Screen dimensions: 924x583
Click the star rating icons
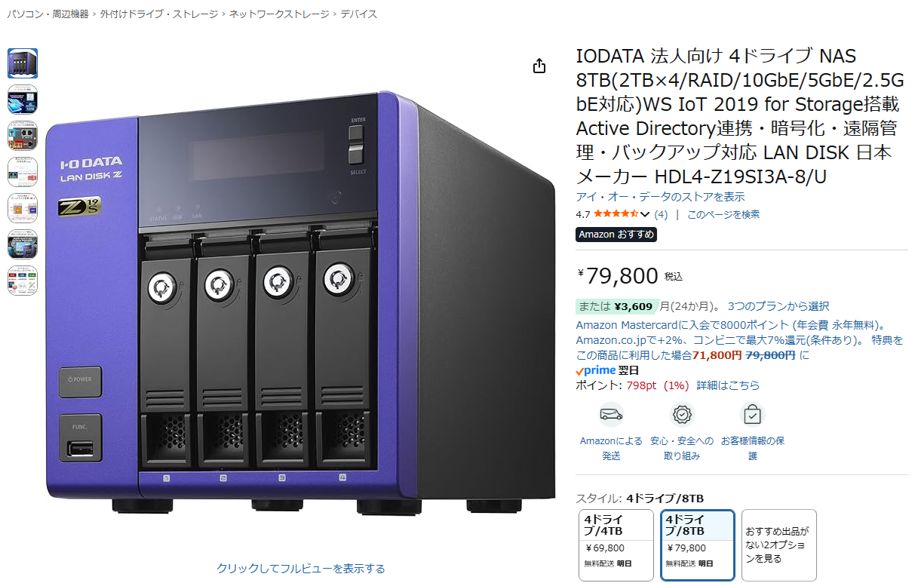[x=616, y=214]
